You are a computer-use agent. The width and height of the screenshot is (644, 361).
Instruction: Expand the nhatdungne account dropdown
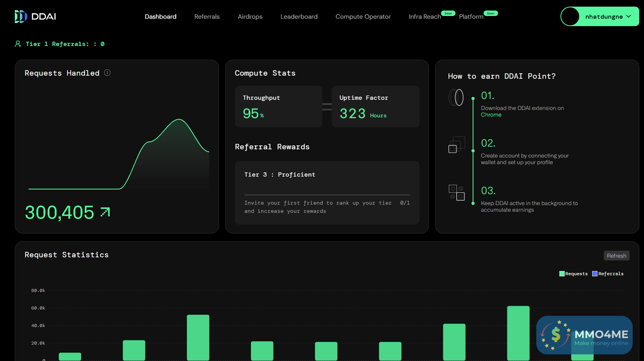628,16
